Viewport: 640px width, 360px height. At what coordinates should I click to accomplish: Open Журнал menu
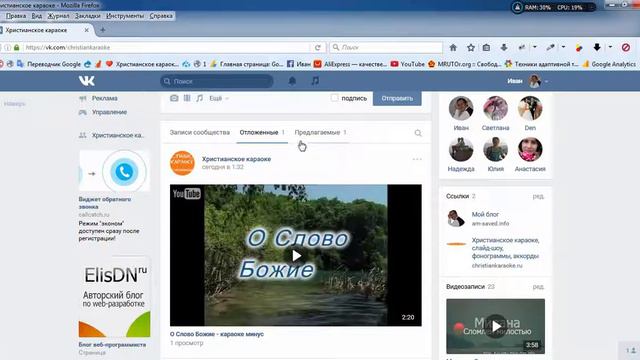pyautogui.click(x=58, y=16)
